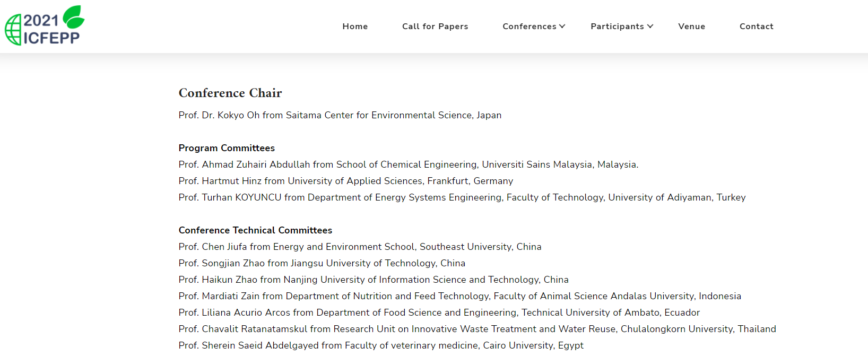Click the Conference Technical Committees heading
This screenshot has width=868, height=356.
tap(255, 230)
